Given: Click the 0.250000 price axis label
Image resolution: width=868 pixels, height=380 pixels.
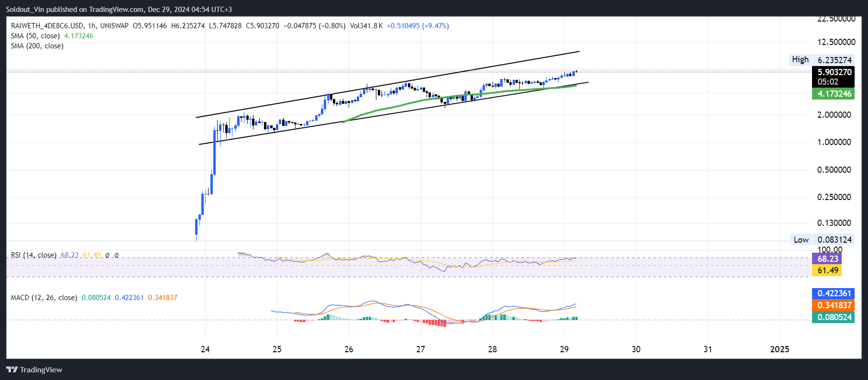Looking at the screenshot, I should (834, 197).
